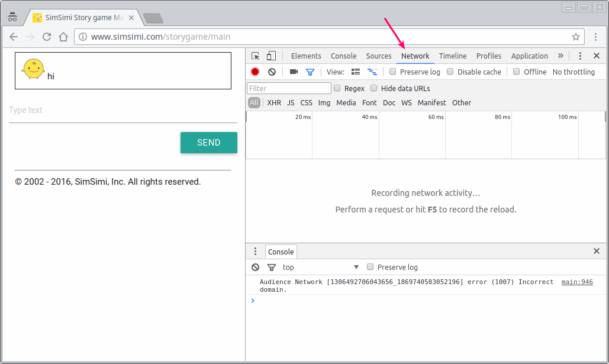Filter requests by JS

pyautogui.click(x=291, y=103)
